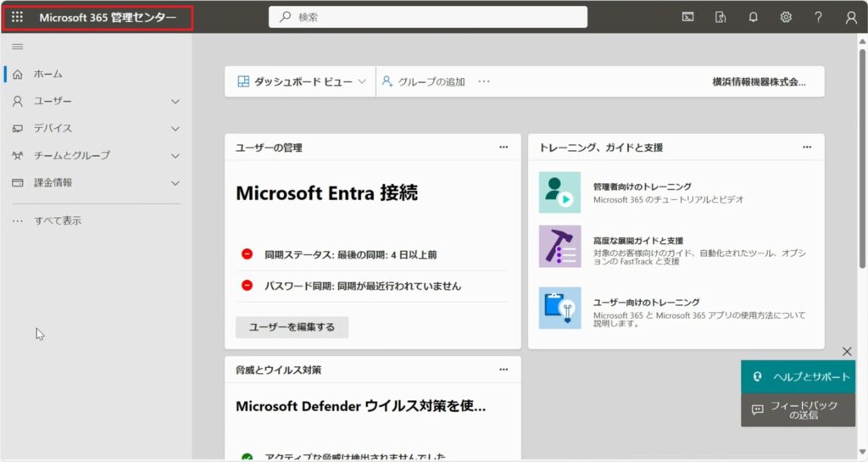Close the help and feedback floating panel
Image resolution: width=868 pixels, height=462 pixels.
[x=847, y=351]
